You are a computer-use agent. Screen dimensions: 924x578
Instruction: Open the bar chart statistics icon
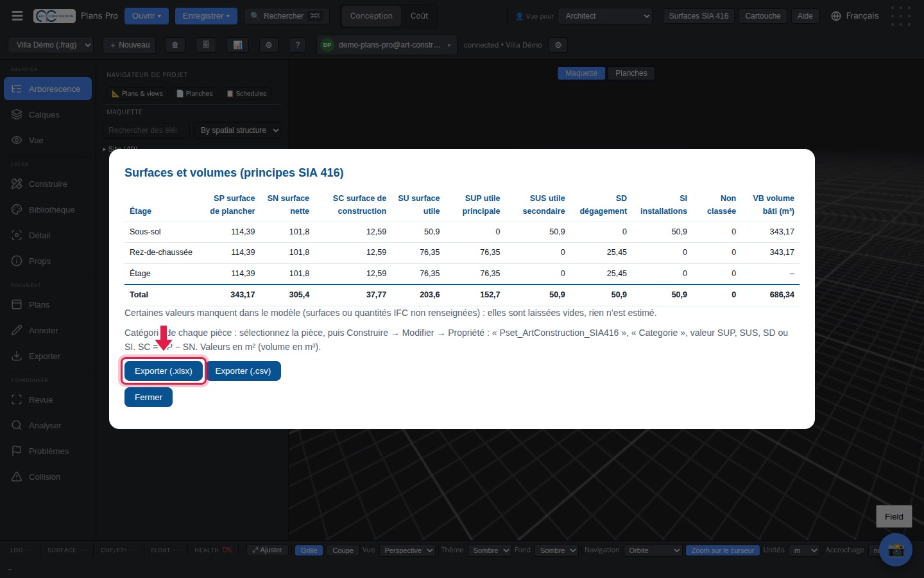click(x=237, y=45)
